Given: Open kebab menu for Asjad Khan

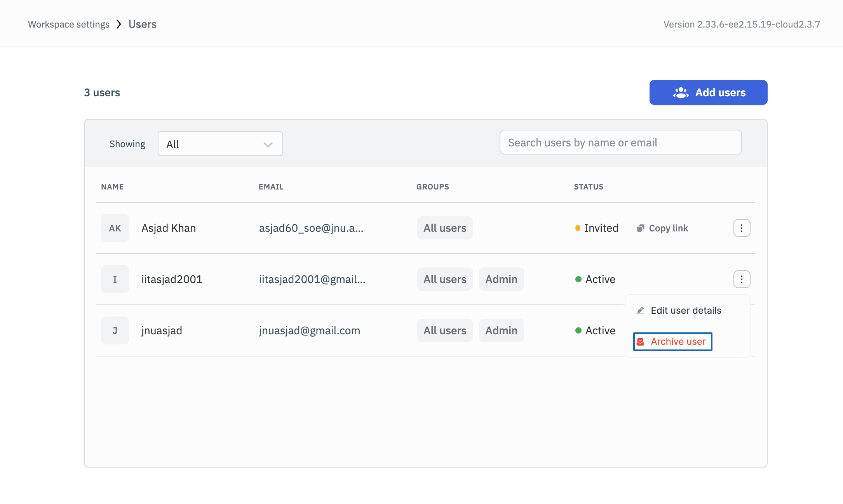Looking at the screenshot, I should click(741, 228).
